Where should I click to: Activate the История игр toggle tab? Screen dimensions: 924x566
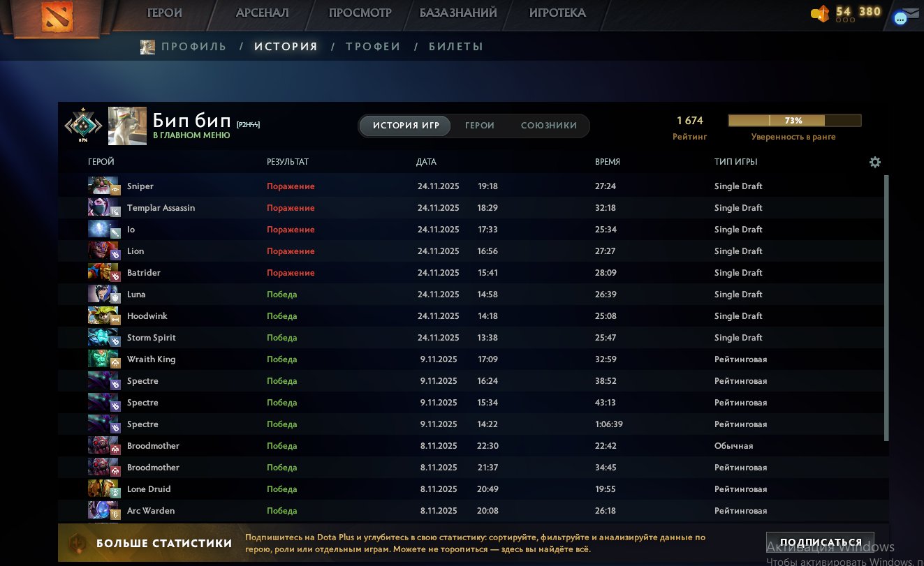pyautogui.click(x=406, y=126)
